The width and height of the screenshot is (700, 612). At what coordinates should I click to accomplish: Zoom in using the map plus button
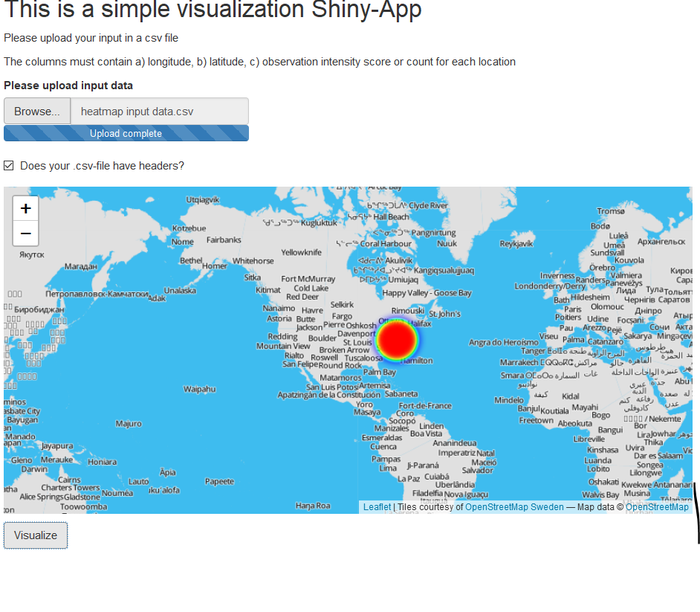26,209
